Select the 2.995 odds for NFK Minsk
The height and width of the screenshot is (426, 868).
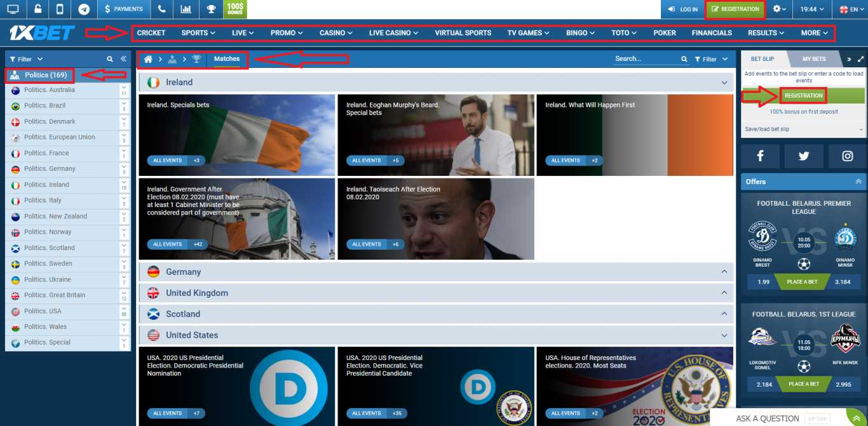(844, 384)
